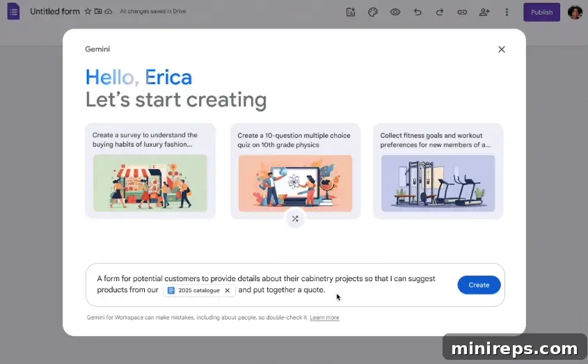
Task: Open the Learn more link
Action: [324, 317]
